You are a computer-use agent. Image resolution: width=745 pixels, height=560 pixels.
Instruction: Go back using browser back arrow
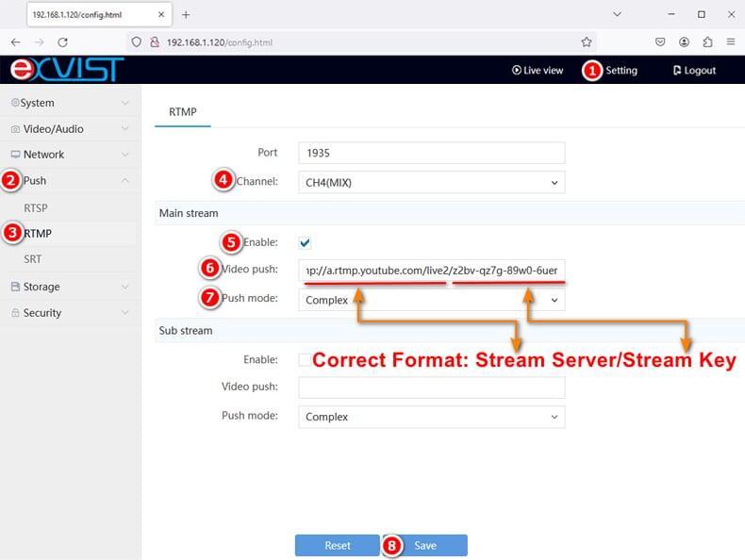pos(16,42)
